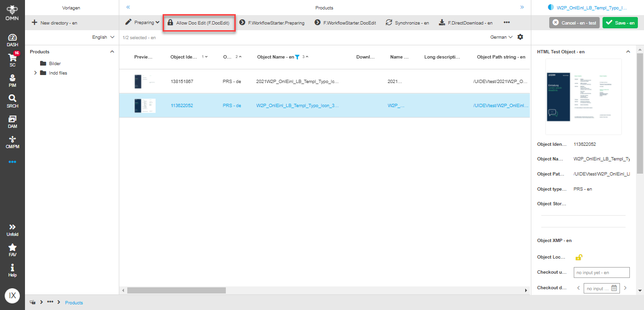
Task: Open the FAV favorites star icon
Action: pyautogui.click(x=12, y=250)
